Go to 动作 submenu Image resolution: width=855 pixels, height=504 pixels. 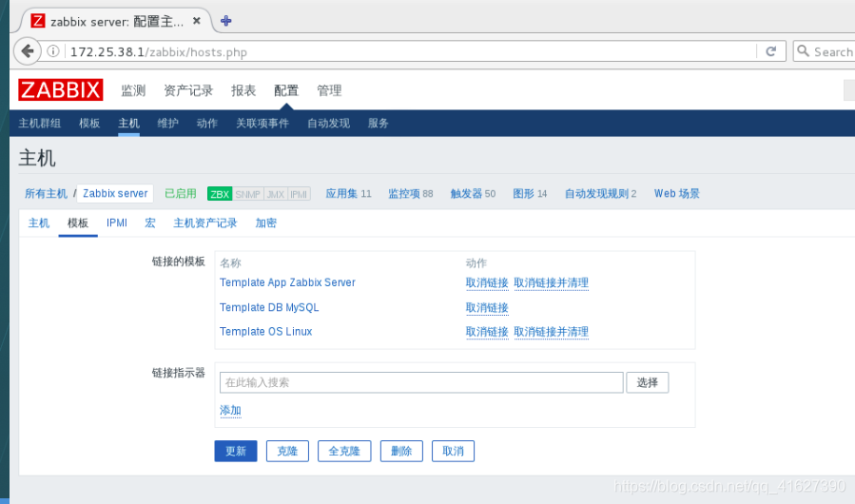[207, 124]
